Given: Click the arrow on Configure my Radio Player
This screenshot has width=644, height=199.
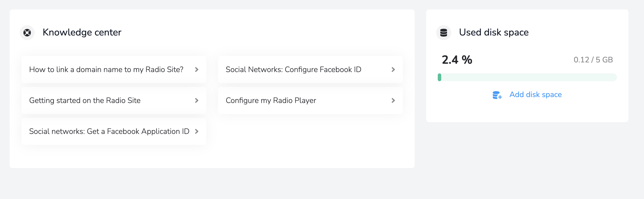Looking at the screenshot, I should (393, 101).
